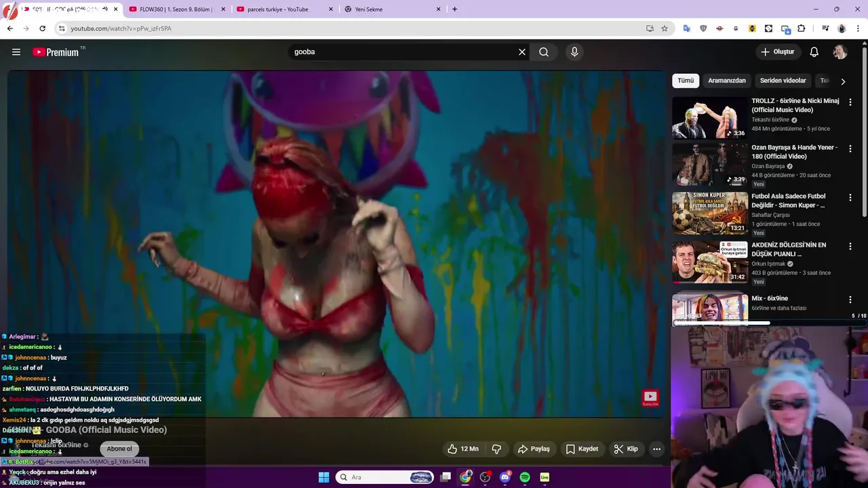Open options for TROLLZ video
The image size is (868, 488).
tap(850, 102)
